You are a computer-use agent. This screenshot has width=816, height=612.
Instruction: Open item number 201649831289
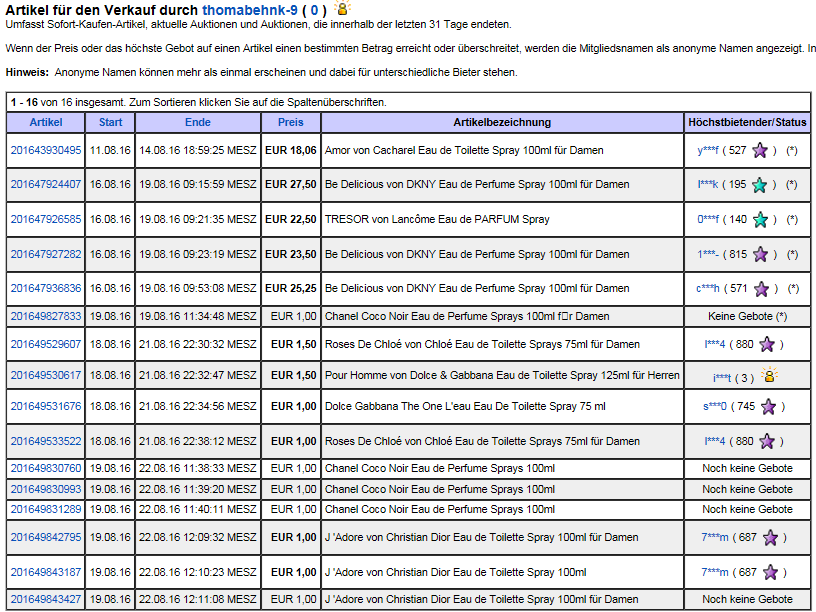[46, 509]
